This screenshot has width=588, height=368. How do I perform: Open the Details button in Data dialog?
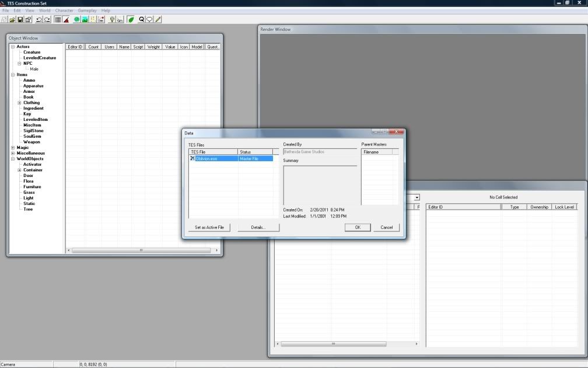coord(258,227)
